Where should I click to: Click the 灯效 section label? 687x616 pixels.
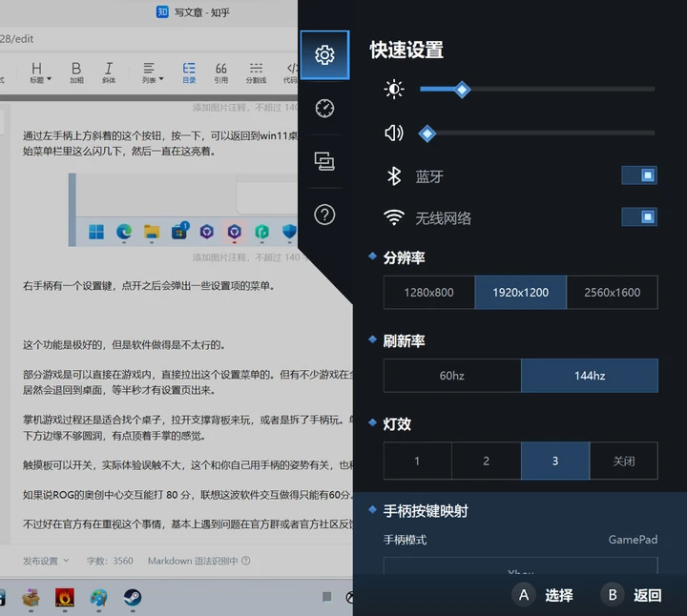(x=397, y=423)
